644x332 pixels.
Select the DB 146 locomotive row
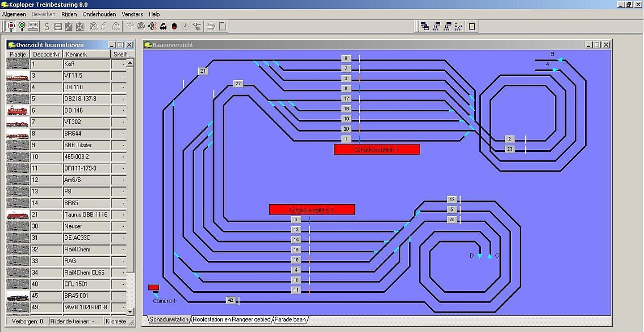pyautogui.click(x=66, y=110)
